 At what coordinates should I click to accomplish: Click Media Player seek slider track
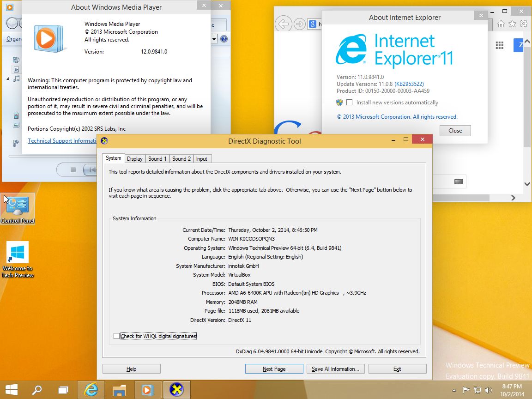(x=53, y=157)
